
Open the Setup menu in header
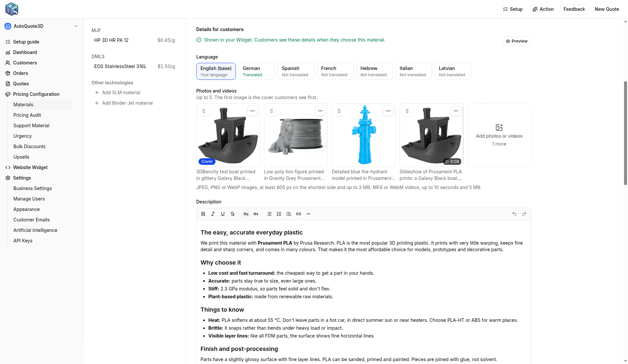pyautogui.click(x=513, y=9)
